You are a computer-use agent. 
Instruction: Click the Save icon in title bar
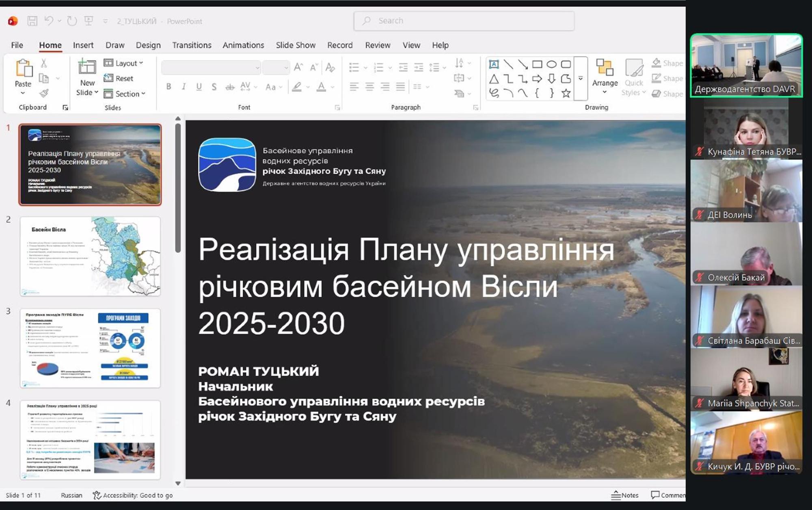click(x=32, y=21)
